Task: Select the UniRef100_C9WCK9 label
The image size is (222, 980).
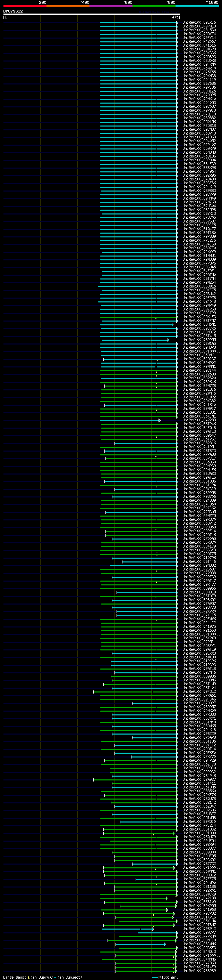Action: point(199,894)
